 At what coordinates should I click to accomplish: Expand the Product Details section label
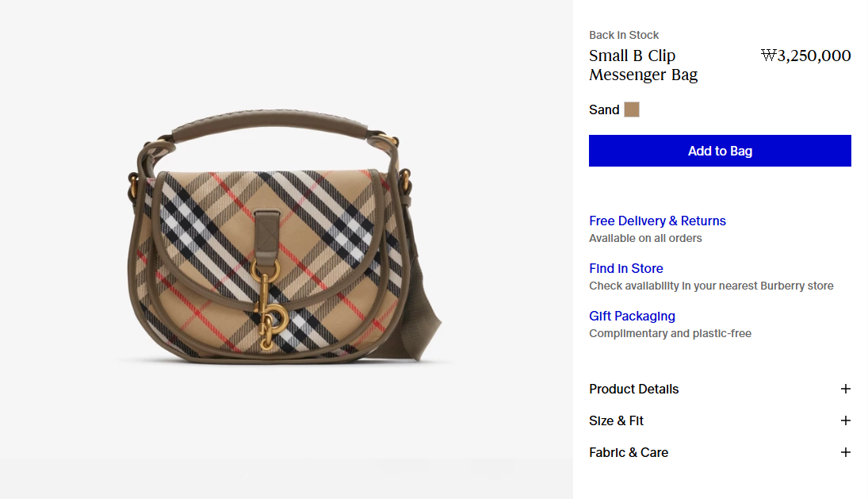[x=633, y=389]
